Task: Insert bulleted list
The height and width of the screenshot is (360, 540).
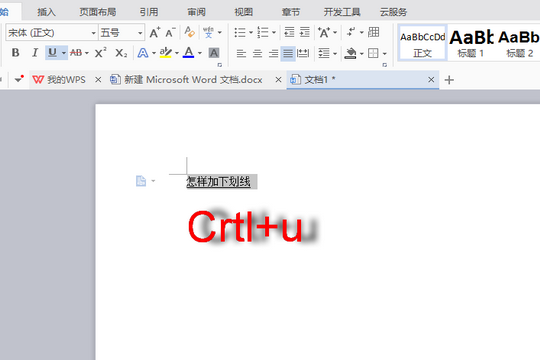Action: (240, 33)
